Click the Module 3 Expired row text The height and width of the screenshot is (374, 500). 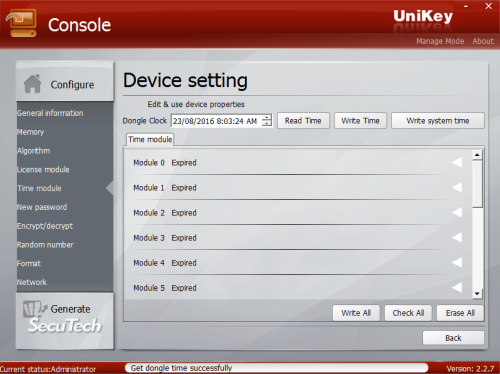165,238
